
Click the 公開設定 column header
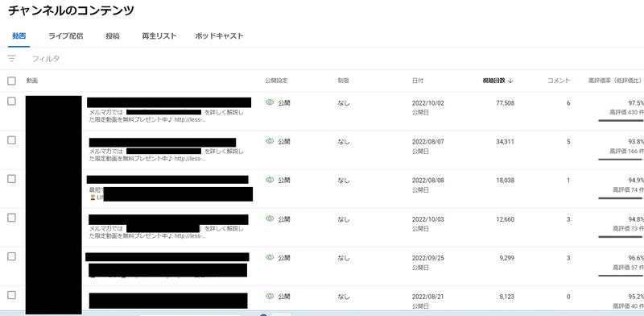(277, 81)
